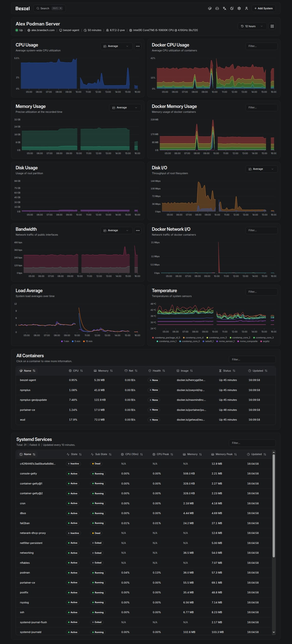Expand the 12 hours time range dropdown
Viewport: 292px width, 644px height.
tap(252, 26)
